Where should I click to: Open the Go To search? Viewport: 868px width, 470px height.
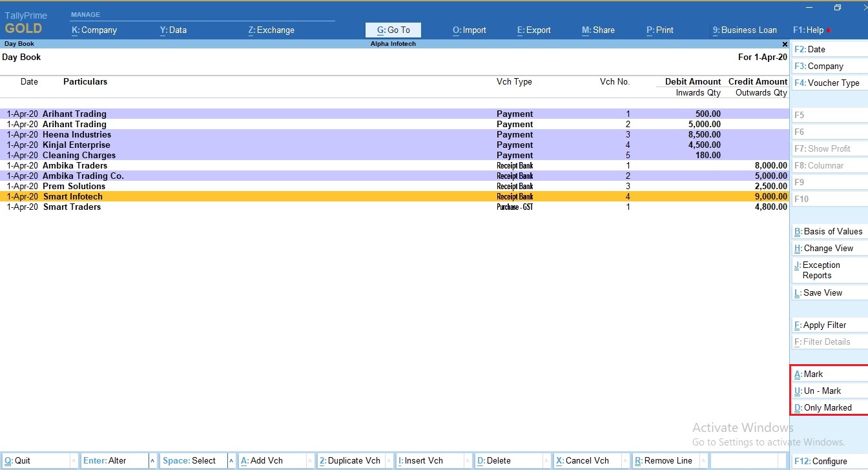click(x=393, y=30)
